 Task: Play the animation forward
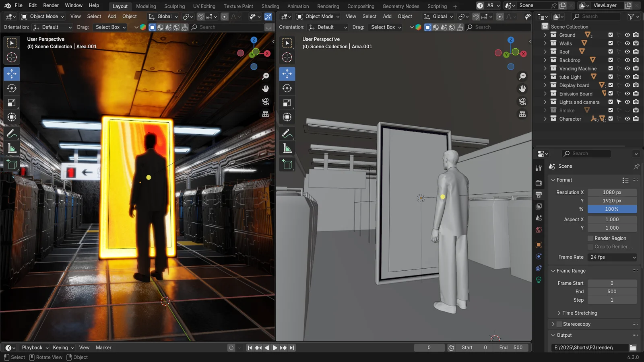tap(275, 348)
